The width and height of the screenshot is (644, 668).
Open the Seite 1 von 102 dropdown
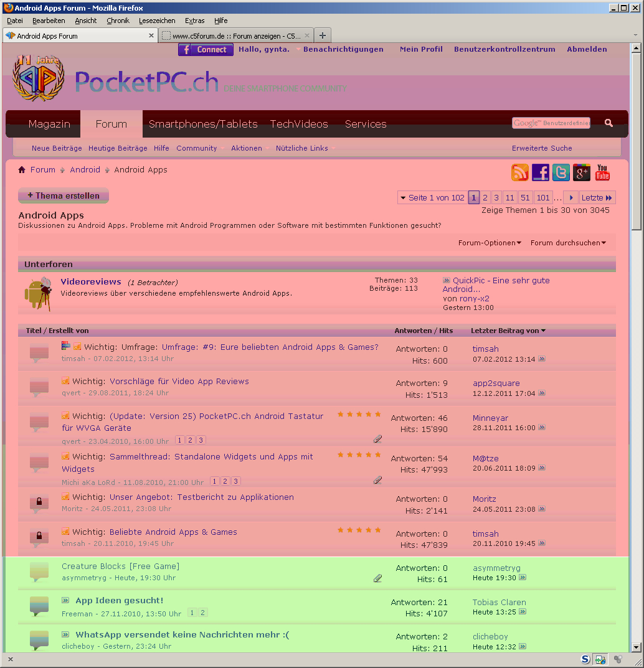tap(432, 198)
